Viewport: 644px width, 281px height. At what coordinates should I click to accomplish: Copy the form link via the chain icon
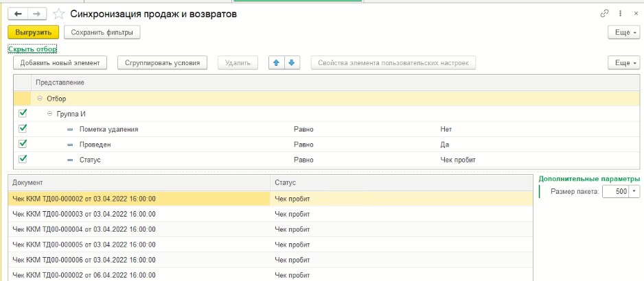point(605,14)
